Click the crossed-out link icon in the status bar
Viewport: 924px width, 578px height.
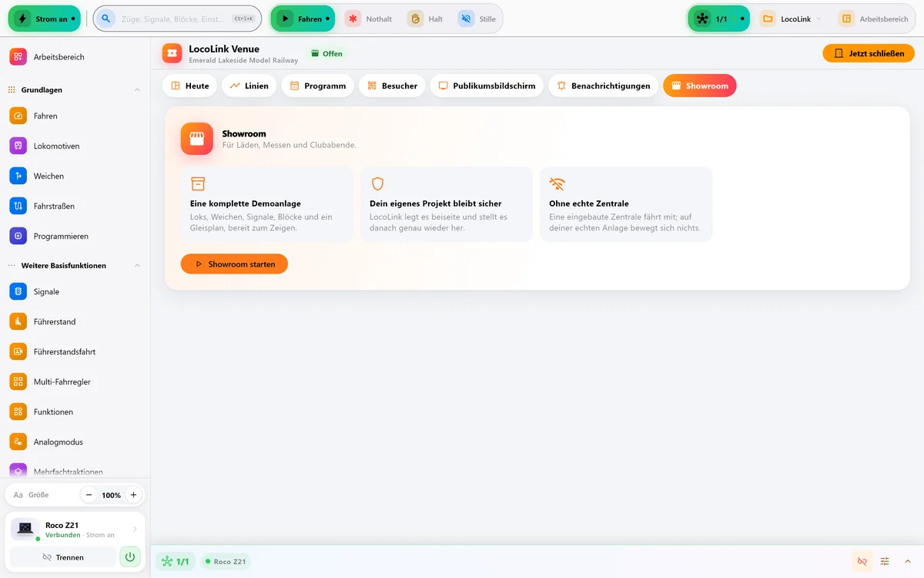(862, 561)
